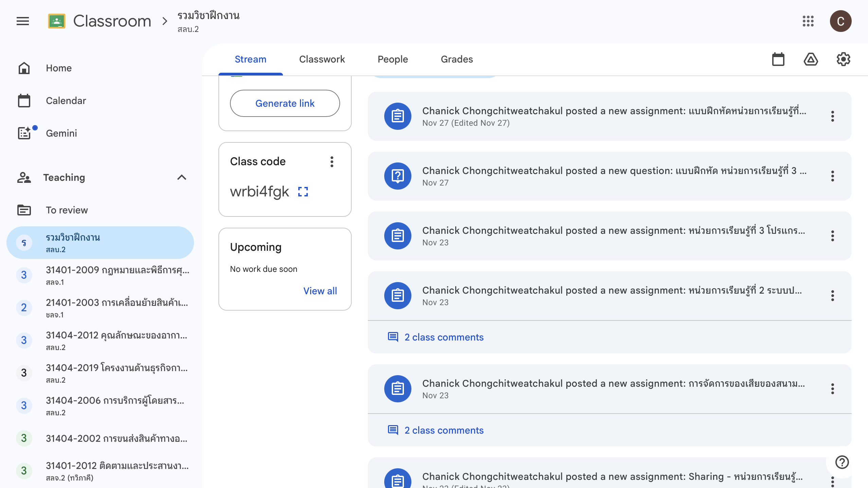Click the assignment icon of หน่วยการเรียนรู้ที่ 3 post

coord(397,236)
